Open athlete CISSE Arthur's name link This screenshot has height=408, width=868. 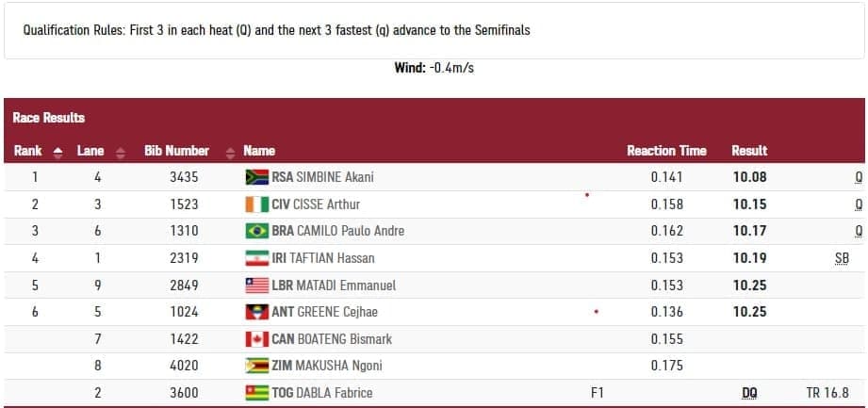[328, 204]
